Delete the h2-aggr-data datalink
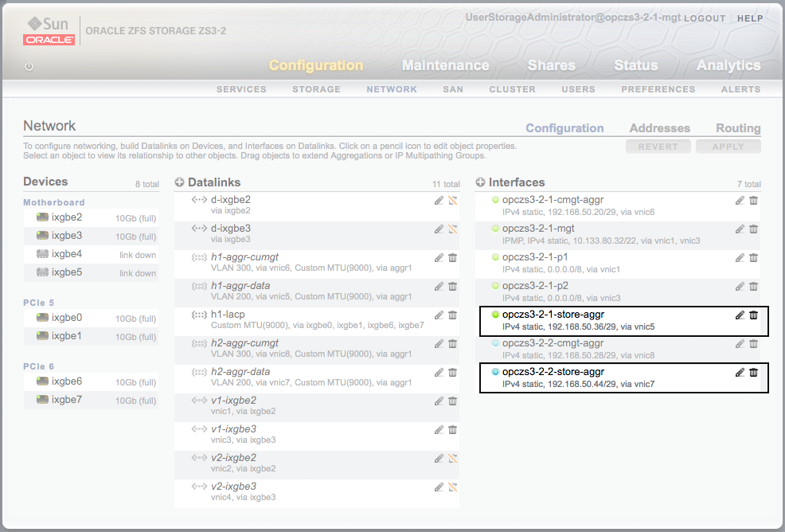The image size is (785, 532). pyautogui.click(x=452, y=372)
